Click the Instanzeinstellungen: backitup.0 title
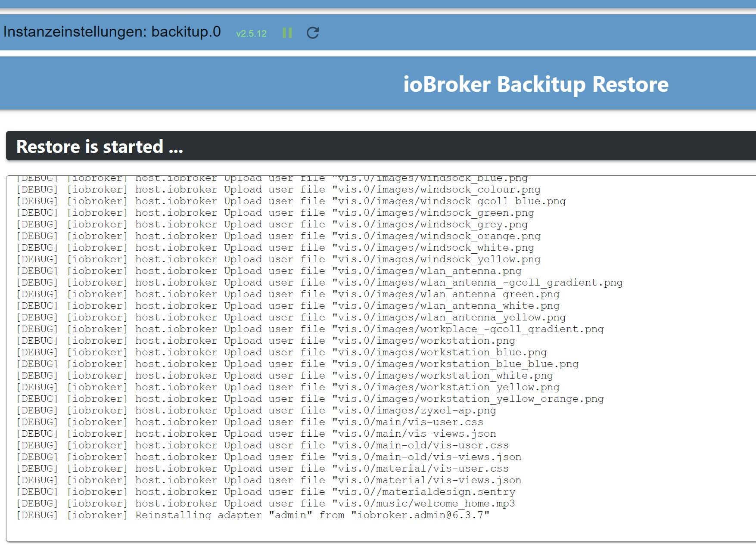 [x=112, y=32]
